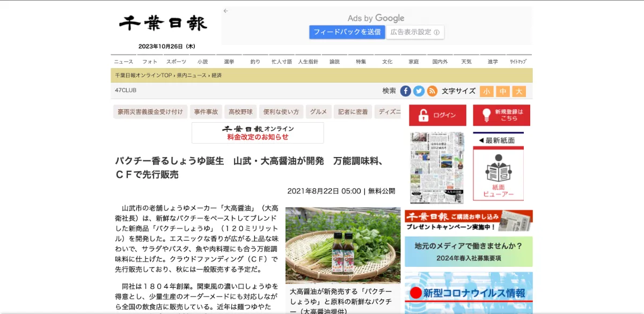
Task: Click the 2021年8月22日 05:00 publish date
Action: coord(324,191)
